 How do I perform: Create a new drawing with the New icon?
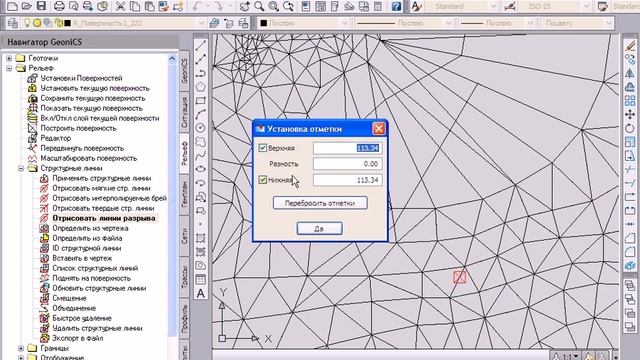[12, 6]
